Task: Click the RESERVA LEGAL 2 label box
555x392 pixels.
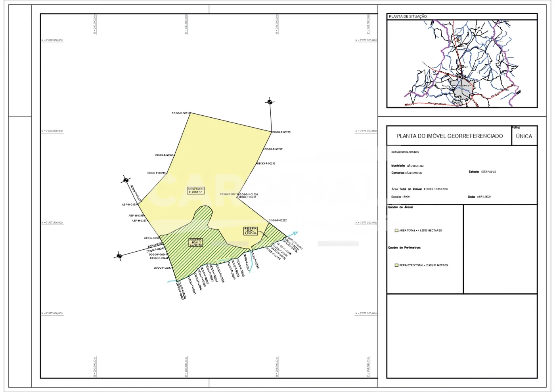Action: [x=196, y=242]
